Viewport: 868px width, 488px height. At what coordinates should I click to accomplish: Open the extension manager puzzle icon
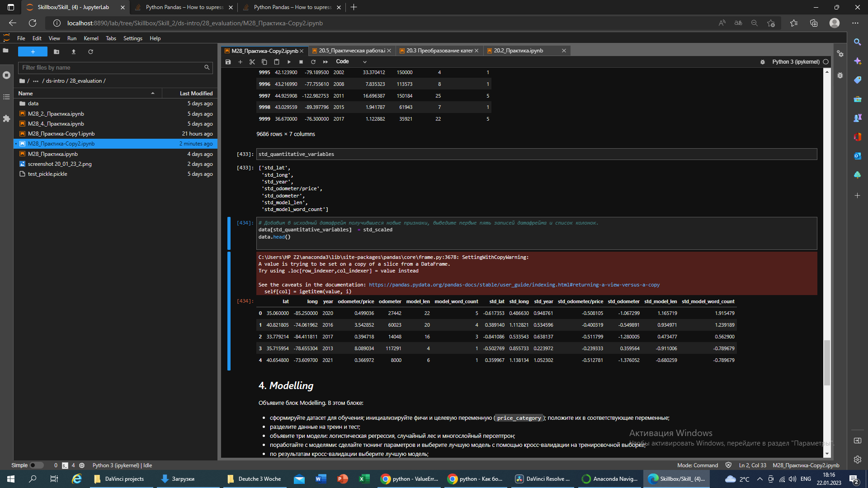coord(6,118)
